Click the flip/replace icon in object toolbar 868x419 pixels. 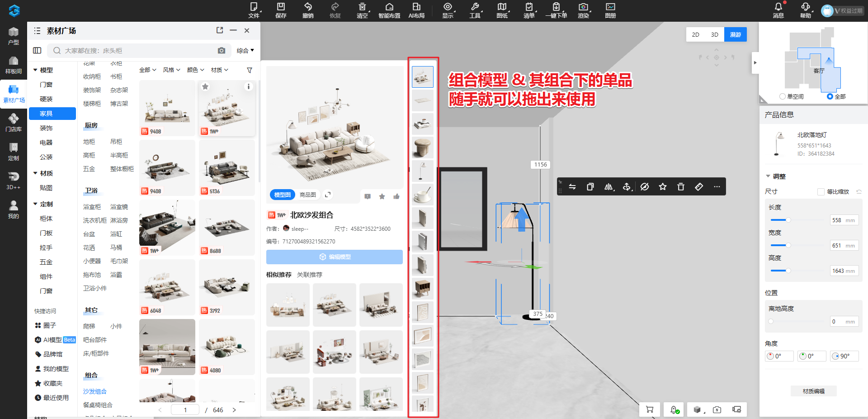click(x=572, y=186)
